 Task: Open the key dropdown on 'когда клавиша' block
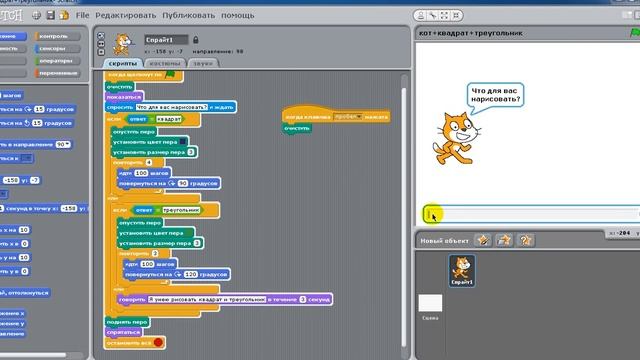pos(347,117)
